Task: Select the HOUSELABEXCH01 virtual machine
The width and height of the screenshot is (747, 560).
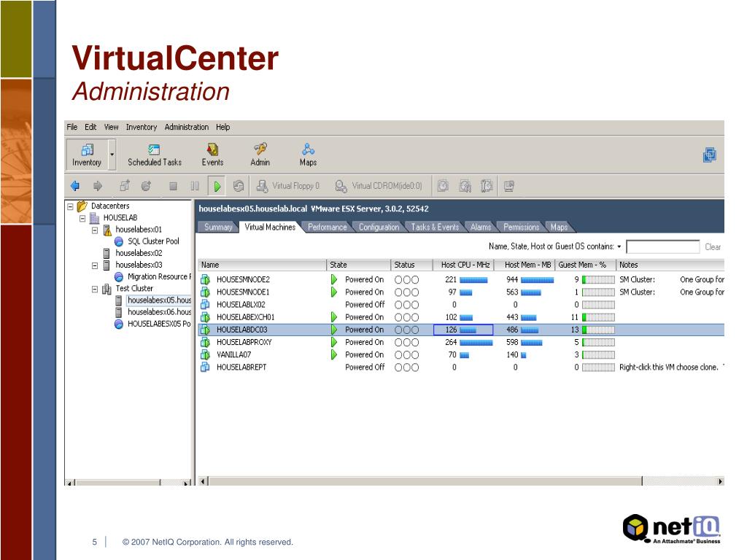Action: (x=245, y=317)
